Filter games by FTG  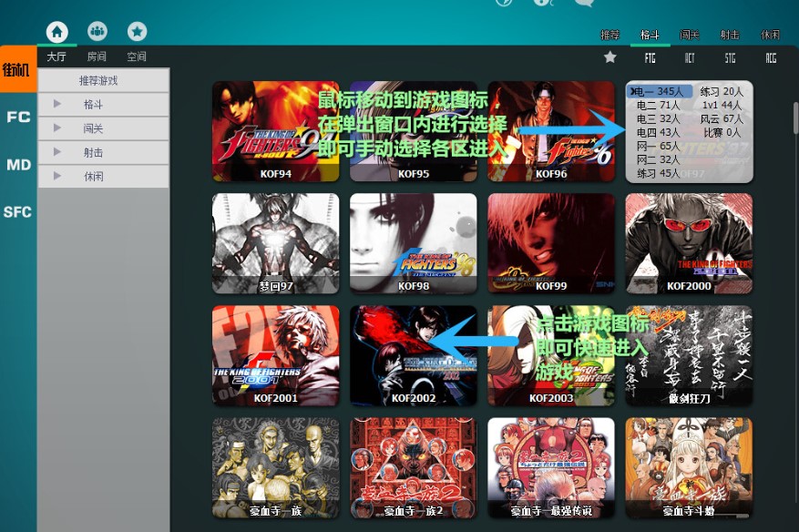(x=650, y=58)
